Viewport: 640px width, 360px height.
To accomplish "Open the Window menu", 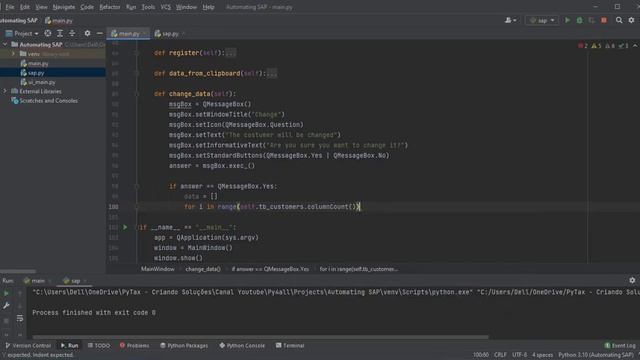I will click(186, 7).
